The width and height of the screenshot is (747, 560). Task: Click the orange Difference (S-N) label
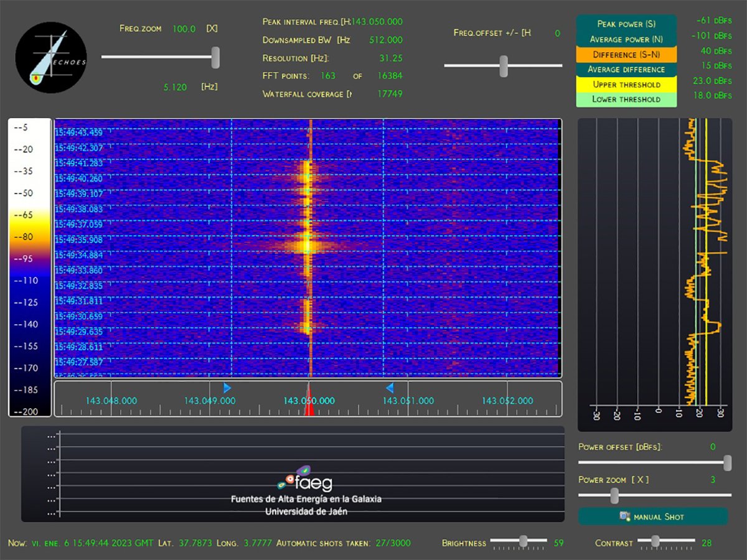pos(626,55)
